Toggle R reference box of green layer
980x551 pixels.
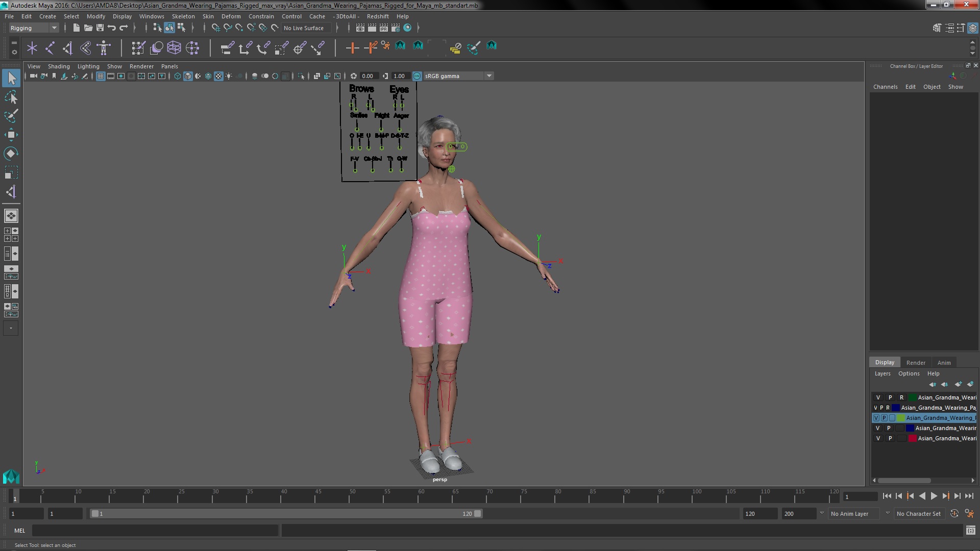(x=902, y=397)
